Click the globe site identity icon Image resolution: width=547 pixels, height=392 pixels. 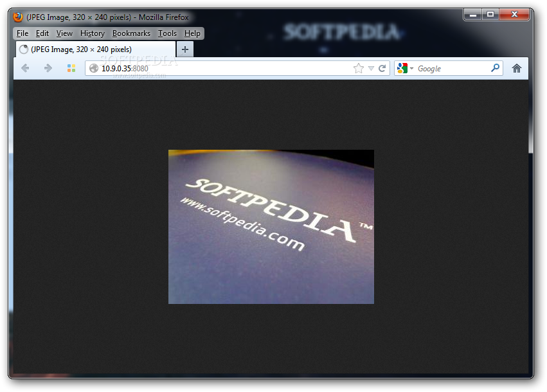(94, 68)
